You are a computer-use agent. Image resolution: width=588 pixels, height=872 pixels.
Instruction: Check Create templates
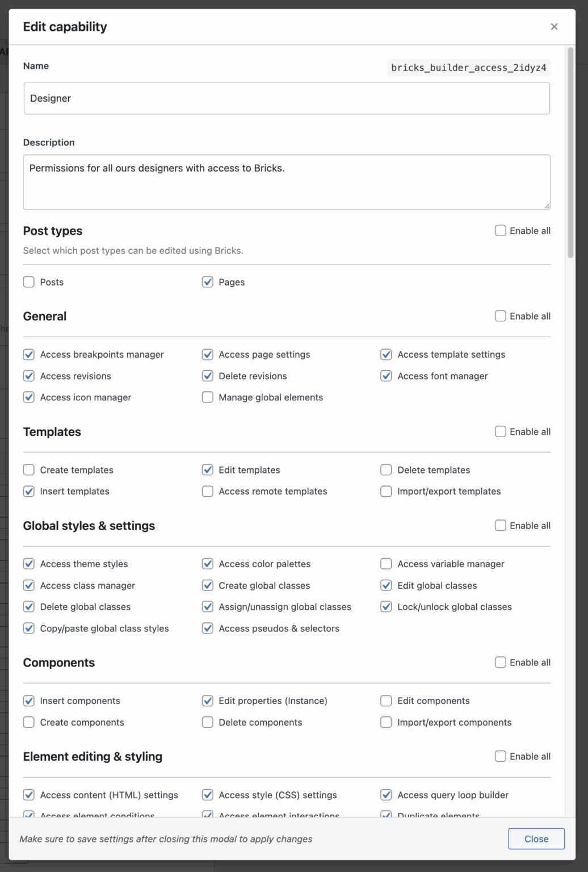tap(28, 469)
